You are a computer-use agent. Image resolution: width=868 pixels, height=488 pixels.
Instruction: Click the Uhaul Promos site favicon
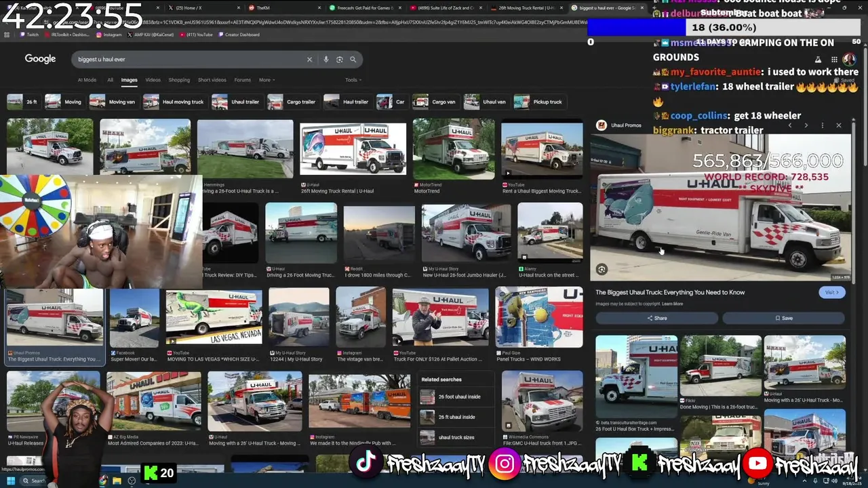tap(601, 125)
